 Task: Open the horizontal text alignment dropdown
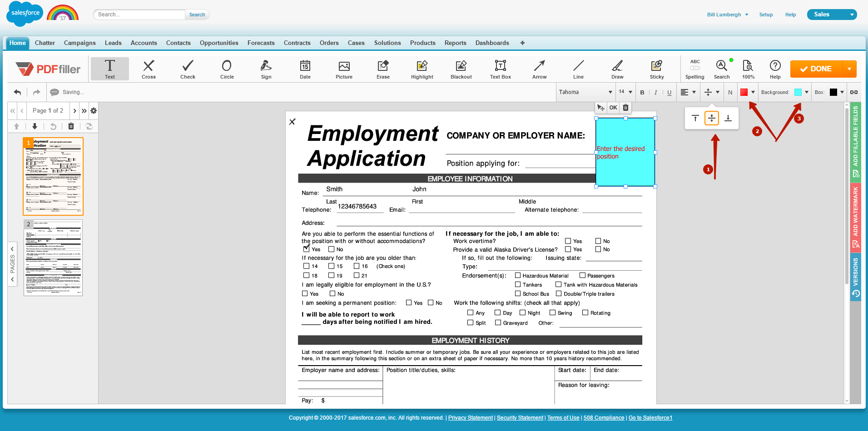click(689, 92)
